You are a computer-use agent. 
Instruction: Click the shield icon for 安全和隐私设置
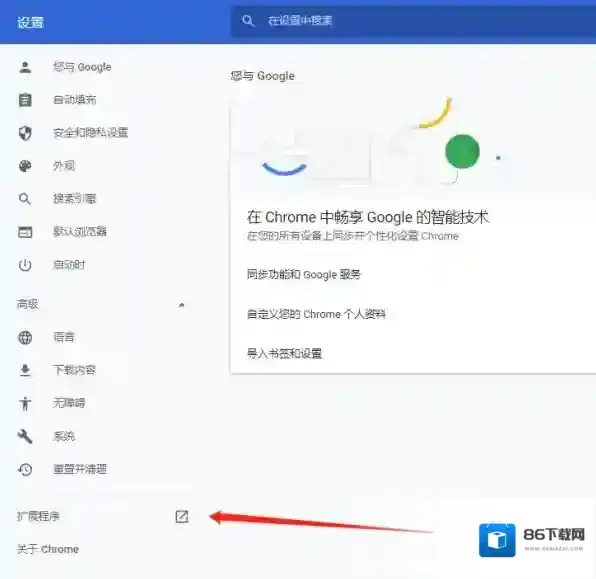pos(25,133)
